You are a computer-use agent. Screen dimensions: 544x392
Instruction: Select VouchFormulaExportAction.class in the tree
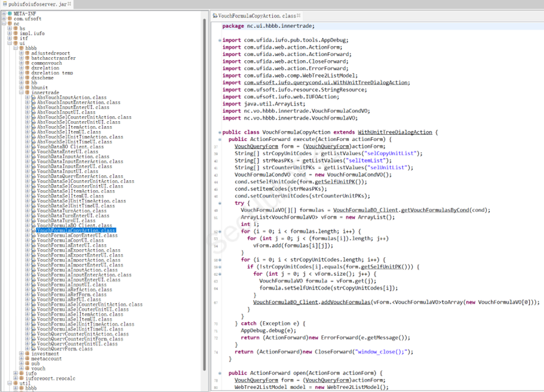pyautogui.click(x=78, y=250)
